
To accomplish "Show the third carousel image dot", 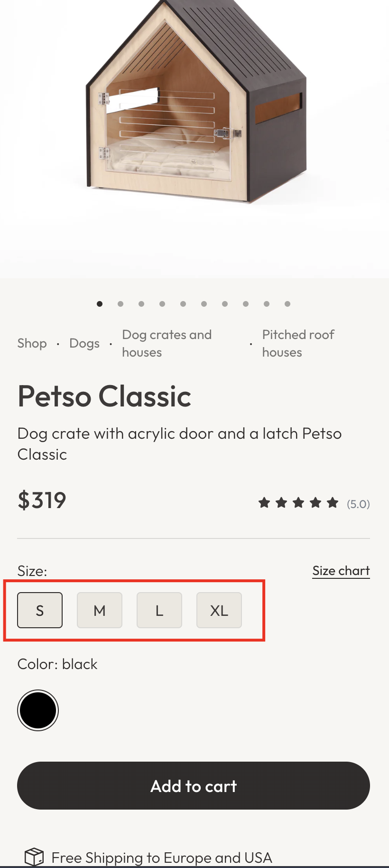I will click(x=141, y=304).
